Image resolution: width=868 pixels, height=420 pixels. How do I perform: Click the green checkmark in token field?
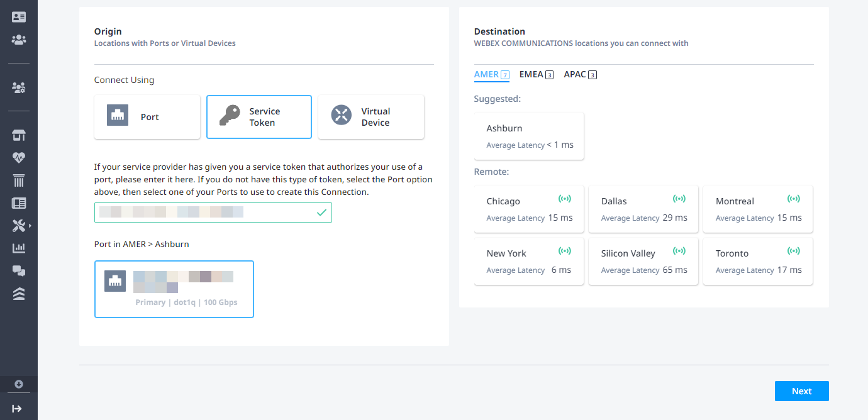click(x=321, y=213)
